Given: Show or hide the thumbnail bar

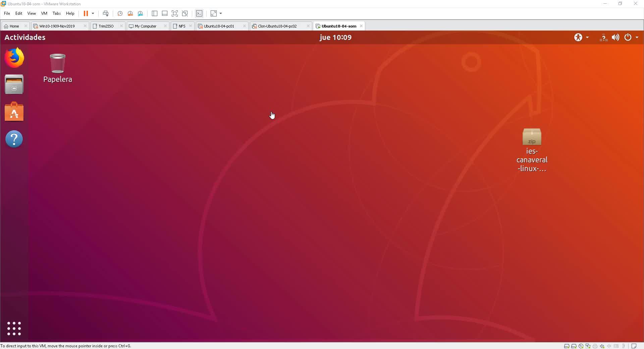Looking at the screenshot, I should coord(165,13).
